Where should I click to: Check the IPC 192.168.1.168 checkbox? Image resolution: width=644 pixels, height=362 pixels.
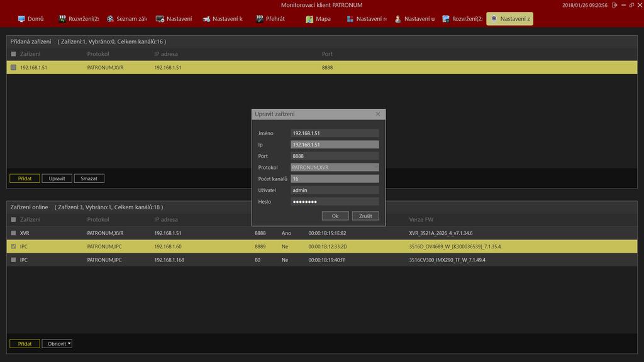tap(14, 260)
